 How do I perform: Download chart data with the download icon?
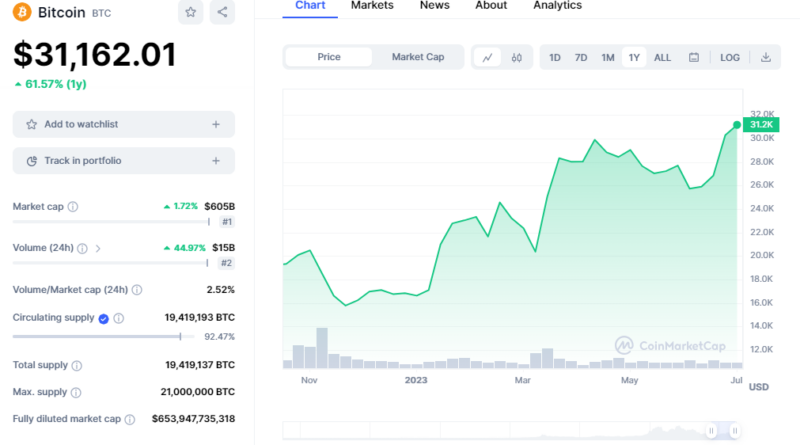tap(765, 57)
